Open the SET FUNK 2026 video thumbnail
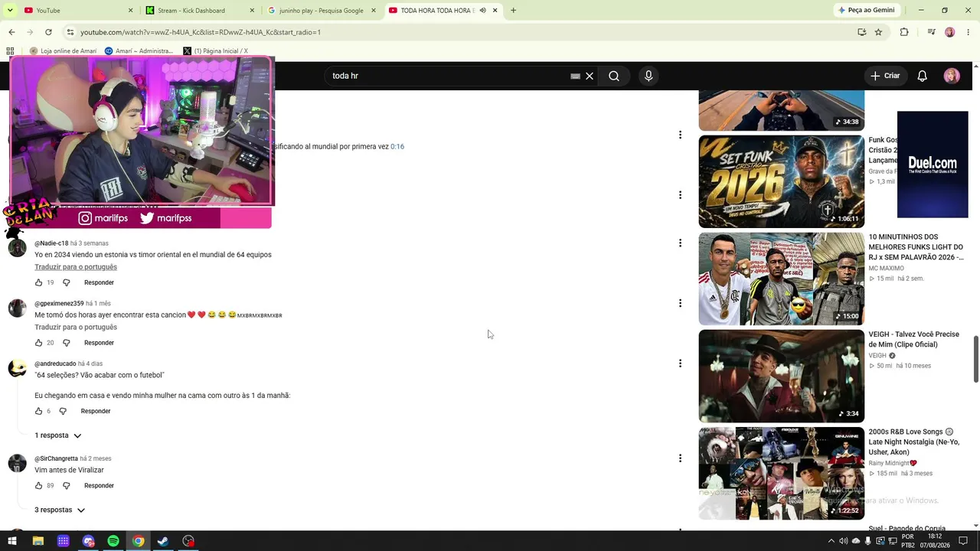This screenshot has width=980, height=551. click(782, 182)
